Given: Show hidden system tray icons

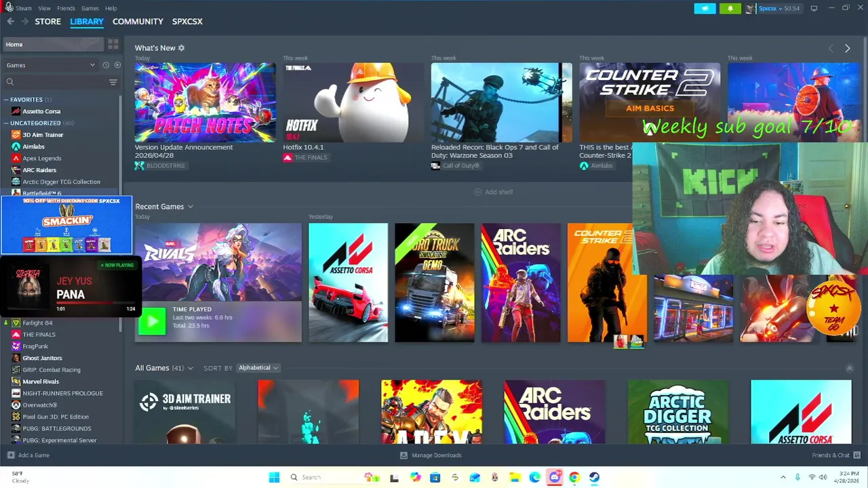Looking at the screenshot, I should pos(783,477).
